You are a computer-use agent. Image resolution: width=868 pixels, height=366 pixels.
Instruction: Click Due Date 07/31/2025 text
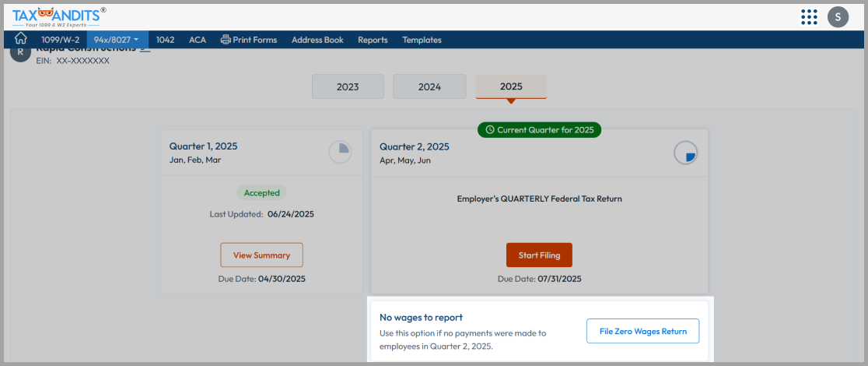coord(539,279)
